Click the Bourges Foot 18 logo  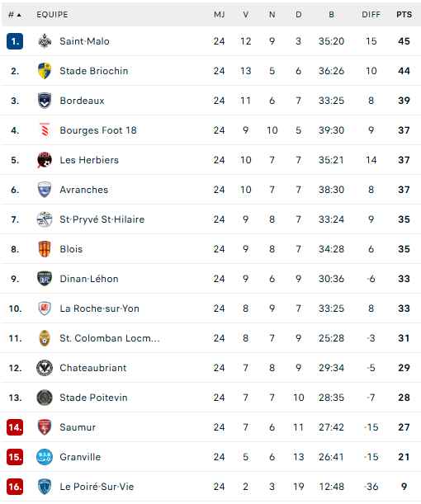pyautogui.click(x=45, y=130)
